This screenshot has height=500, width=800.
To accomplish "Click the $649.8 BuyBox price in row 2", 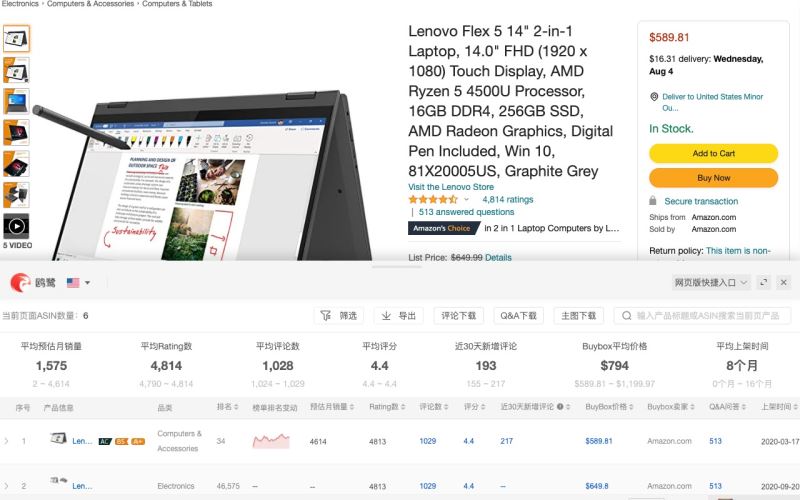I will coord(596,486).
